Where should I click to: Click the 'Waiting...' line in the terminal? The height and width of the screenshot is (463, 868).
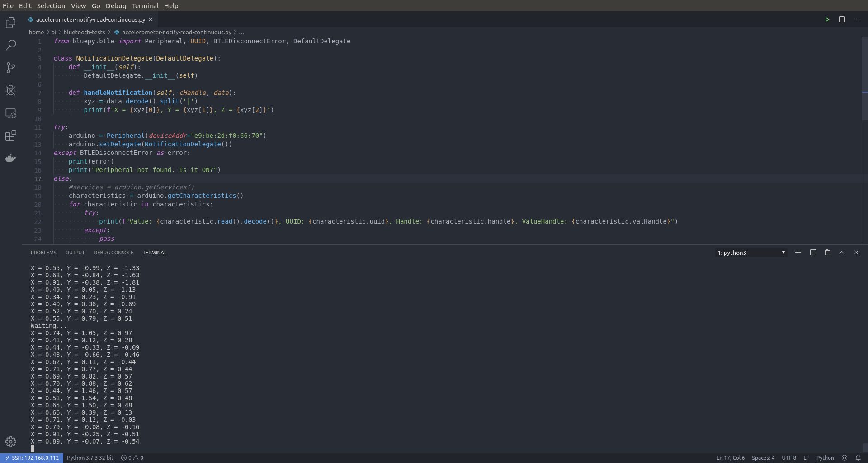click(49, 326)
